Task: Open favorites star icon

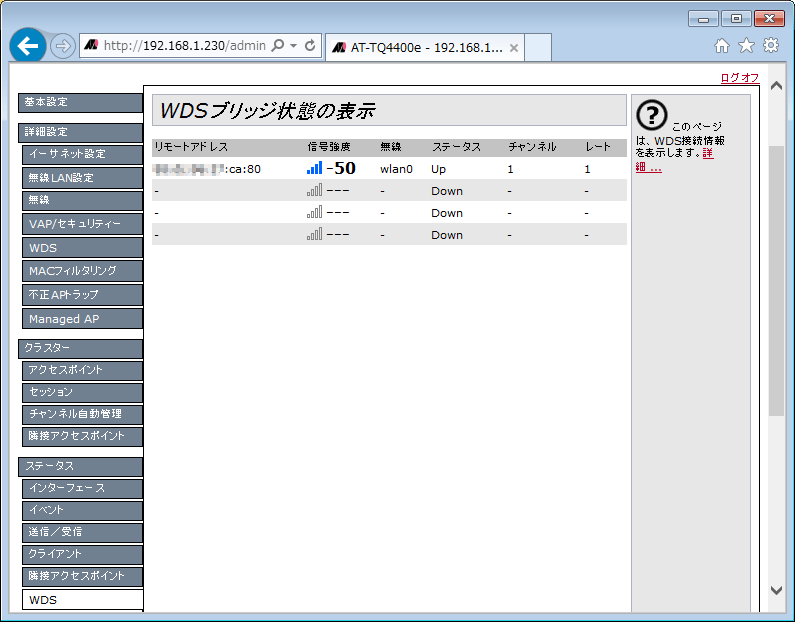Action: coord(746,46)
